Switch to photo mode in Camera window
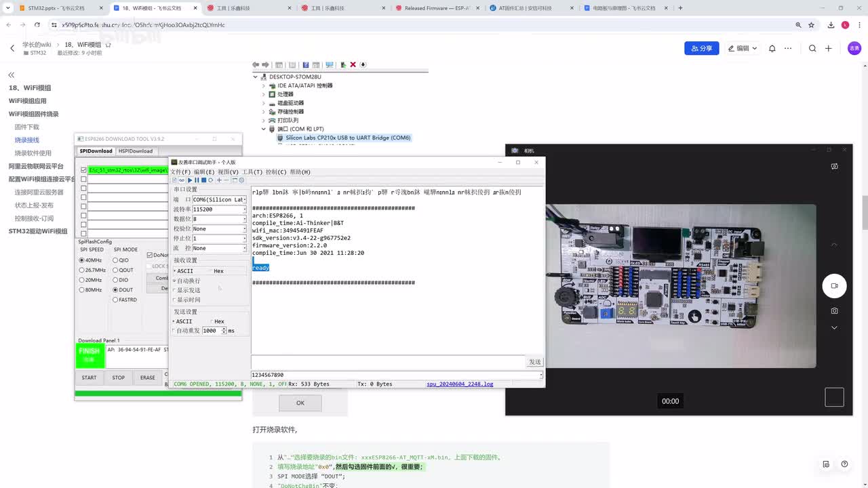 834,310
